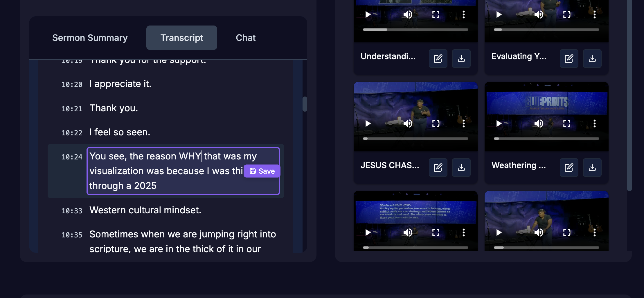Viewport: 644px width, 298px height.
Task: Mute the JESUS CHAS... video
Action: 408,123
